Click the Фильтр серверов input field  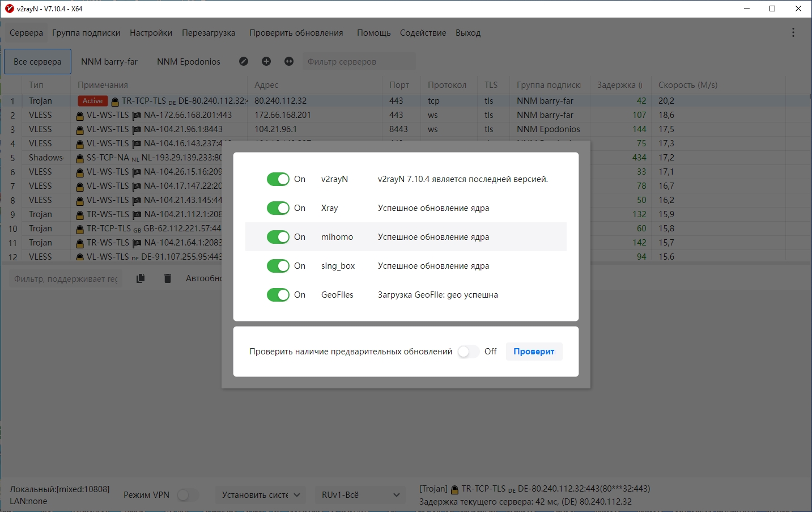(x=359, y=61)
